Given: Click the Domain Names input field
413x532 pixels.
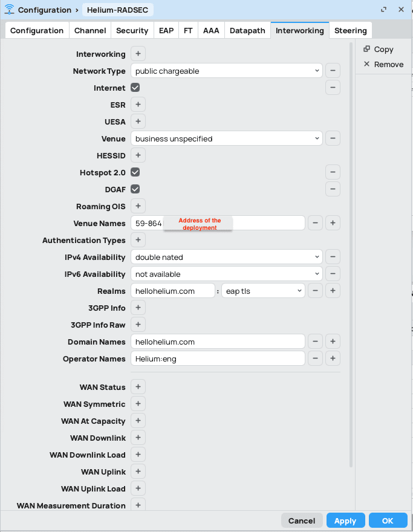Looking at the screenshot, I should click(218, 342).
